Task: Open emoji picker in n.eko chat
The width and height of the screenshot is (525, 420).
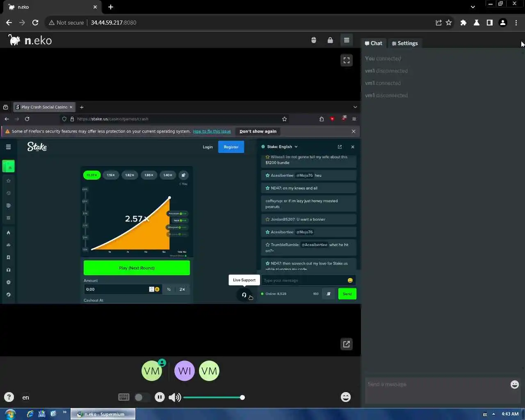Action: [x=515, y=384]
